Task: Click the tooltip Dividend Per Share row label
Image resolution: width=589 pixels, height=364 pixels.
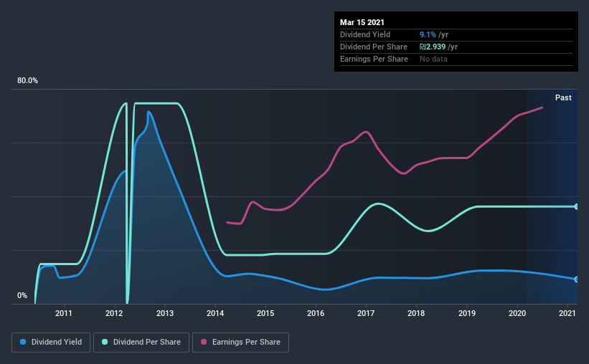Action: tap(373, 47)
